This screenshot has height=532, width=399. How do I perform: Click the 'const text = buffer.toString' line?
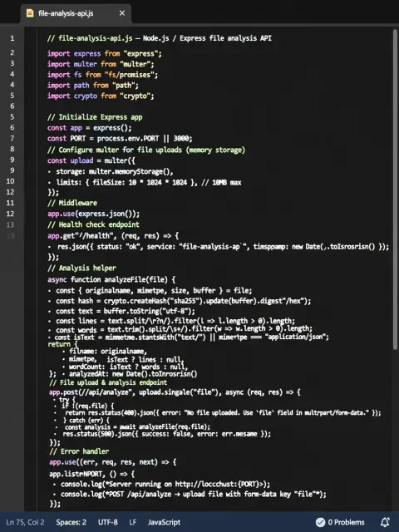[126, 311]
